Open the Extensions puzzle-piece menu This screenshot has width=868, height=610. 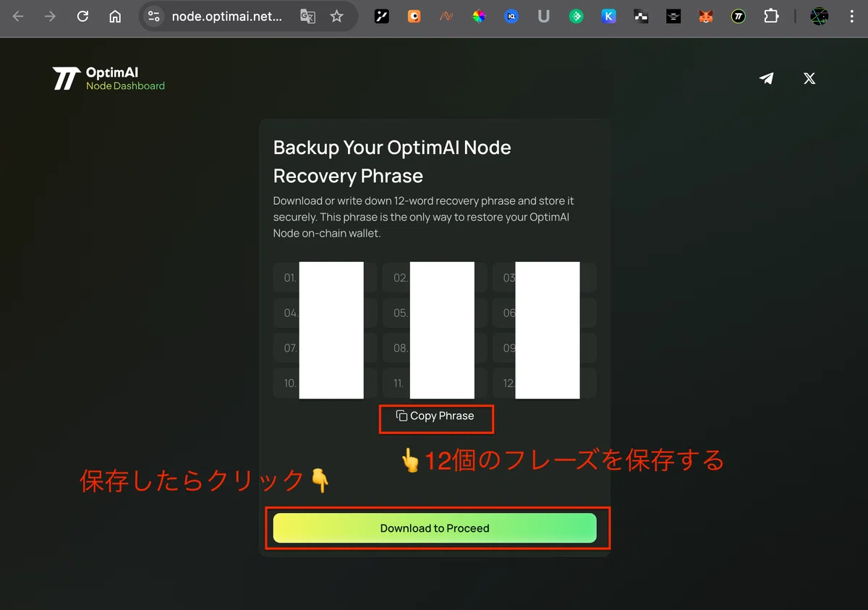[x=771, y=16]
